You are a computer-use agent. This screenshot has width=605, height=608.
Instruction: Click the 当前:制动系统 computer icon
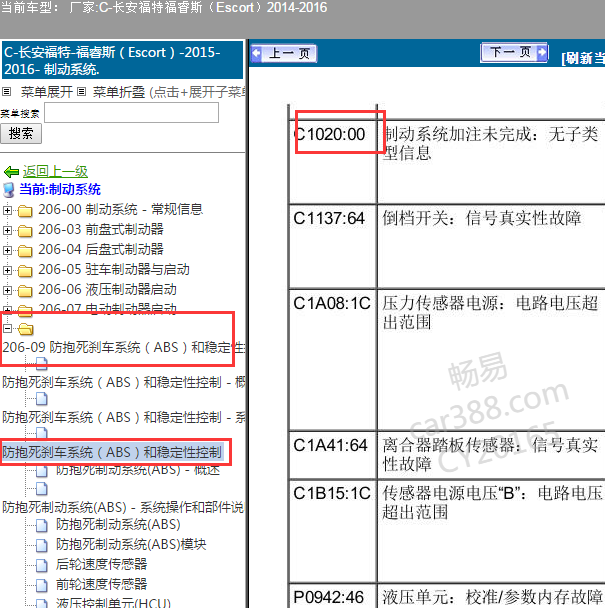pyautogui.click(x=9, y=190)
